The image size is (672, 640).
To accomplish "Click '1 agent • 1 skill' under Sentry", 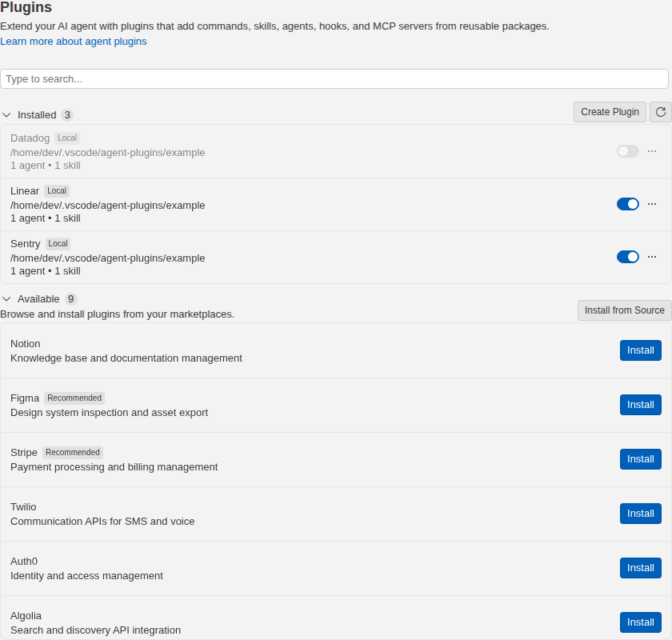I will click(x=46, y=271).
